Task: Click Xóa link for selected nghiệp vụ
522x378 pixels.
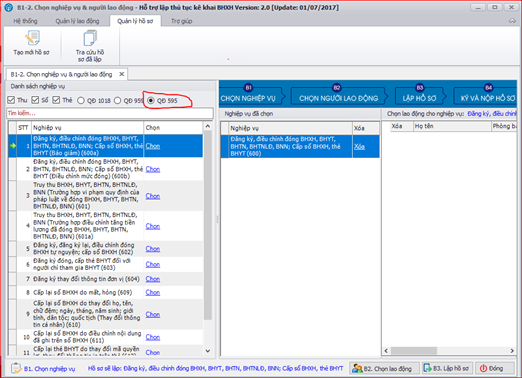Action: (x=359, y=146)
